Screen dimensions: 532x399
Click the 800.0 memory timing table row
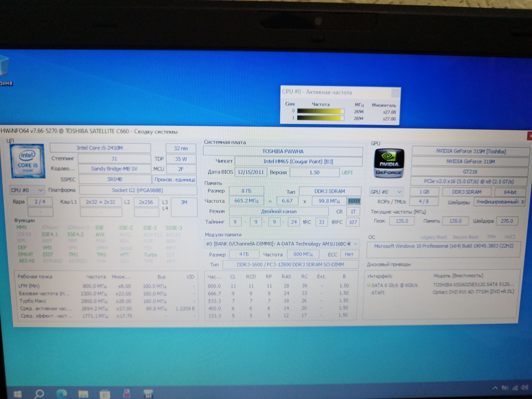click(x=279, y=286)
